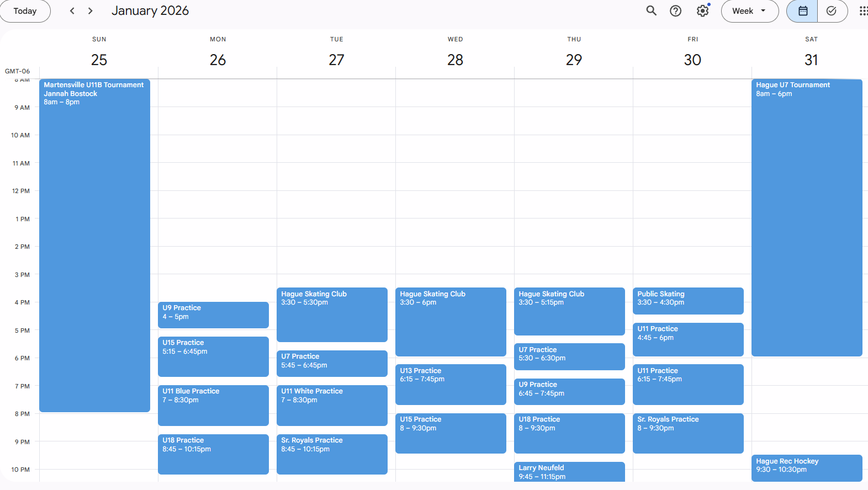Image resolution: width=868 pixels, height=490 pixels.
Task: Open the Support help icon
Action: [x=675, y=11]
